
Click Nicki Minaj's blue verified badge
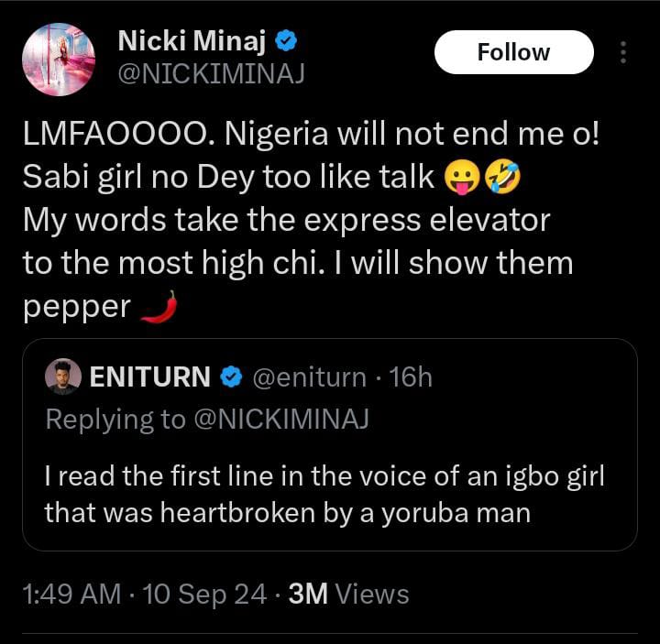point(286,41)
